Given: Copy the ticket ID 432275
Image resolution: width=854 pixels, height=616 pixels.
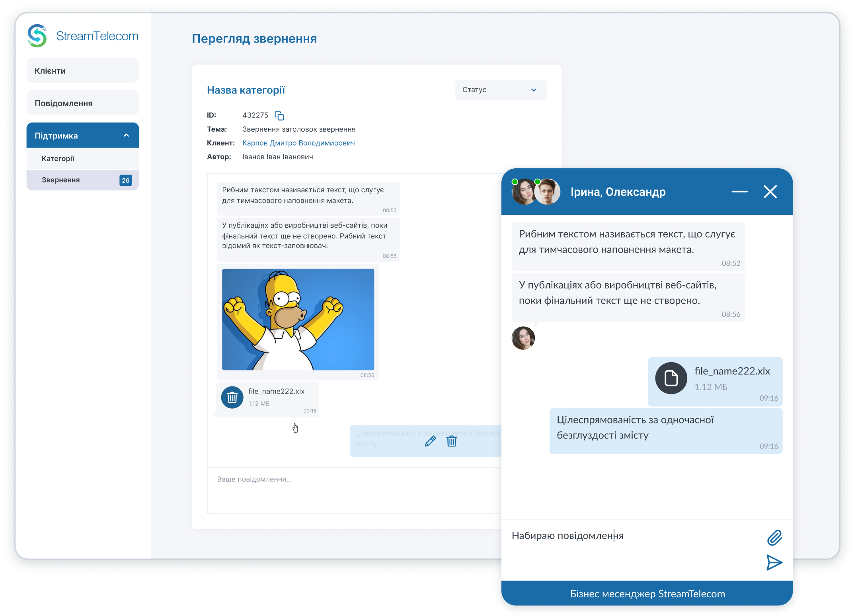Looking at the screenshot, I should click(279, 116).
